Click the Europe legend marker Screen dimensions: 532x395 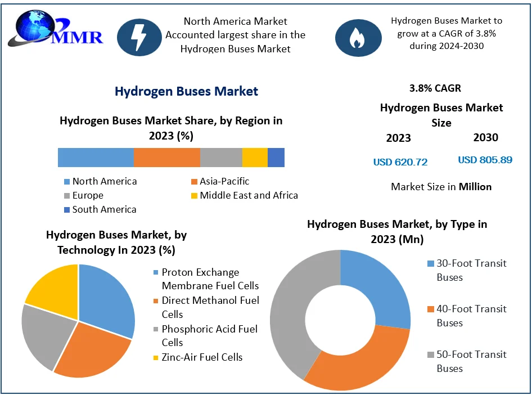(x=67, y=196)
